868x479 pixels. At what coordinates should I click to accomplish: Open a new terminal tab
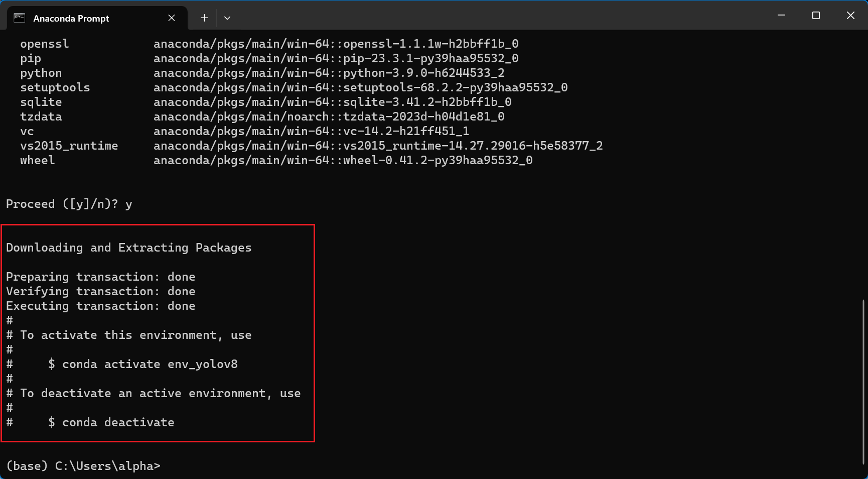(x=204, y=18)
